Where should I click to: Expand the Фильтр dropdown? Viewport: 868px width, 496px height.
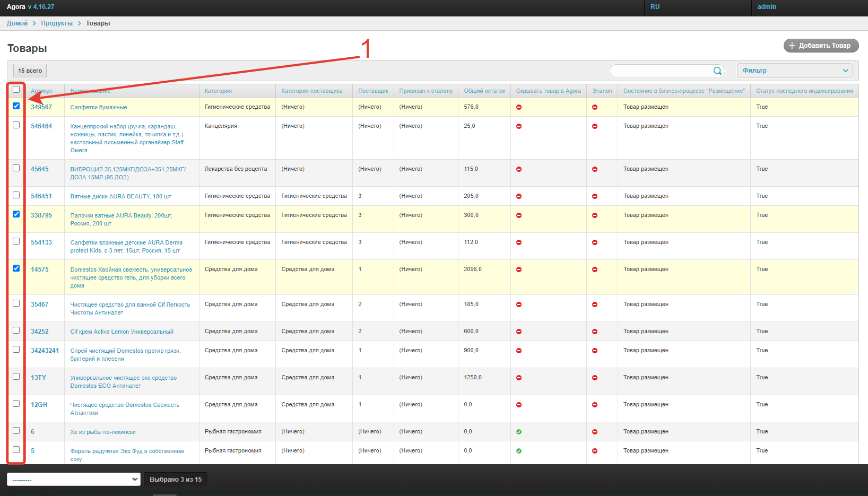click(794, 71)
